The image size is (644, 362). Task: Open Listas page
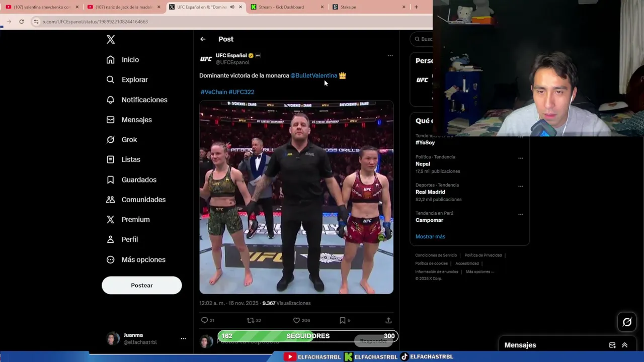123,159
